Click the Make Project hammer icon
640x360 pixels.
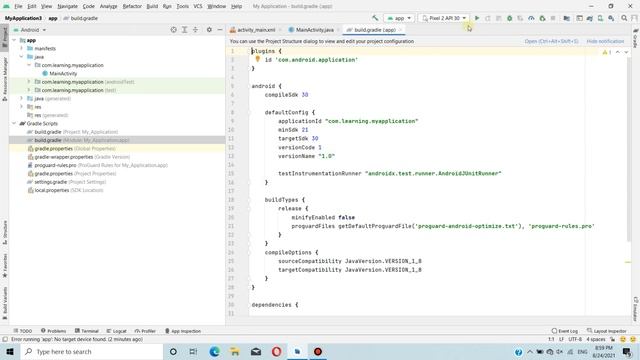375,18
